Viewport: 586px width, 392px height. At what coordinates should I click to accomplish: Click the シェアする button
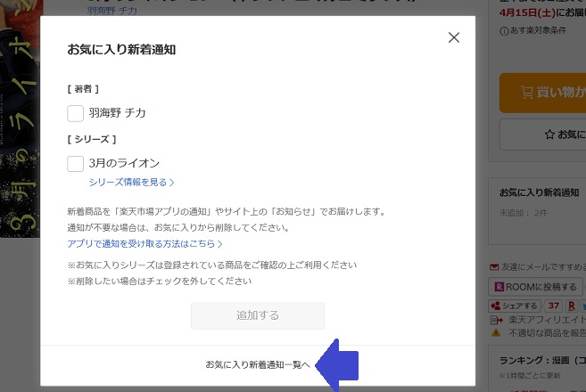coord(515,306)
